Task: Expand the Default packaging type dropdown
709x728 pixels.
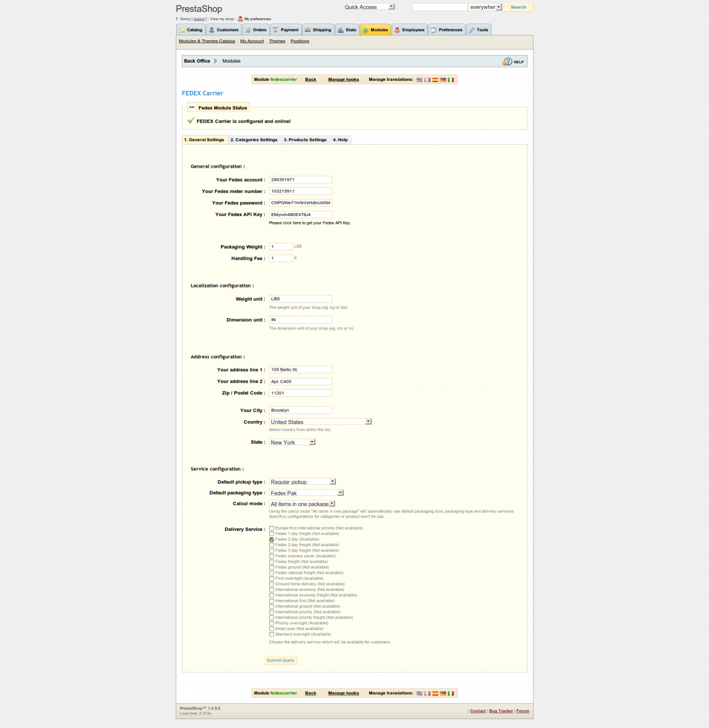Action: tap(306, 493)
